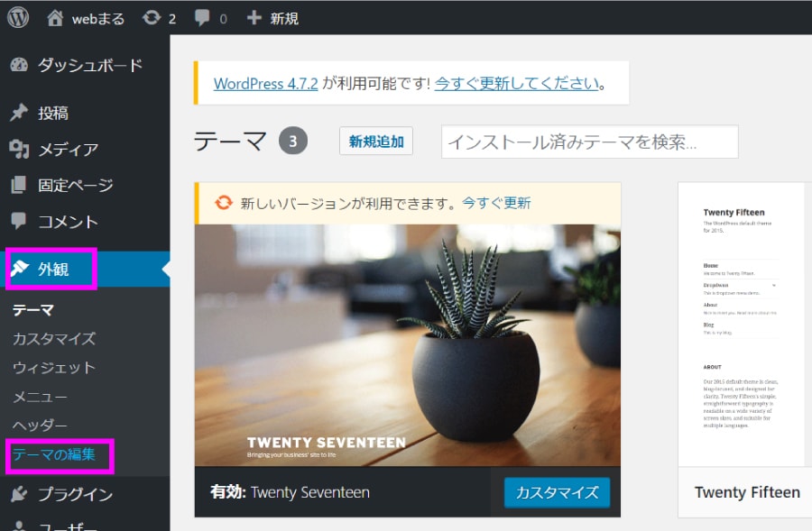Screen dimensions: 812x531
Task: Click the テーマ page heading
Action: tap(230, 141)
